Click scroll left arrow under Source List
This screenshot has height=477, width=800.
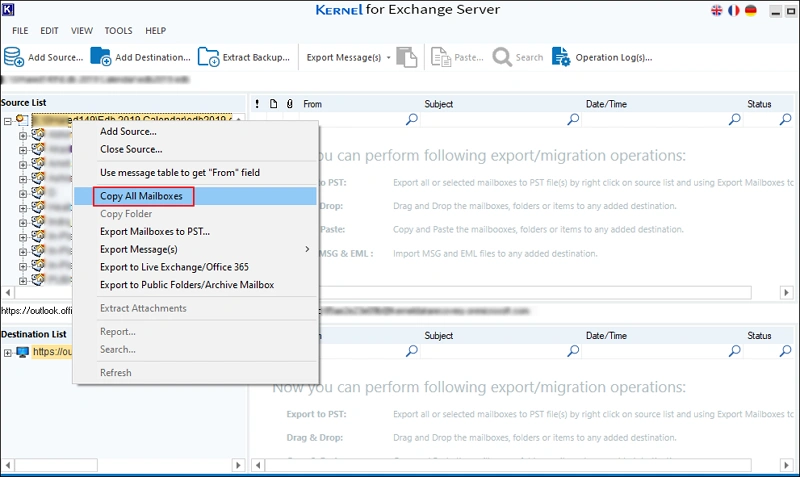tap(8, 292)
